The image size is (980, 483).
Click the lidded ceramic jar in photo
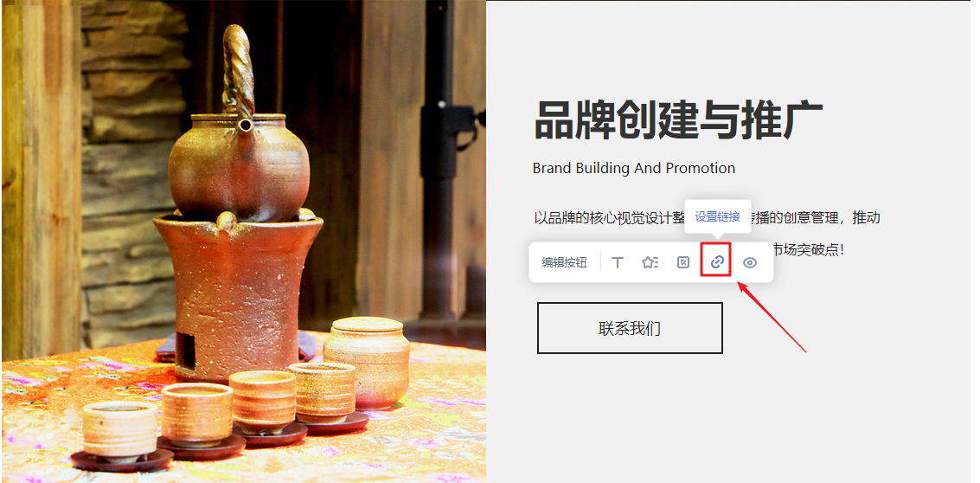pyautogui.click(x=366, y=362)
